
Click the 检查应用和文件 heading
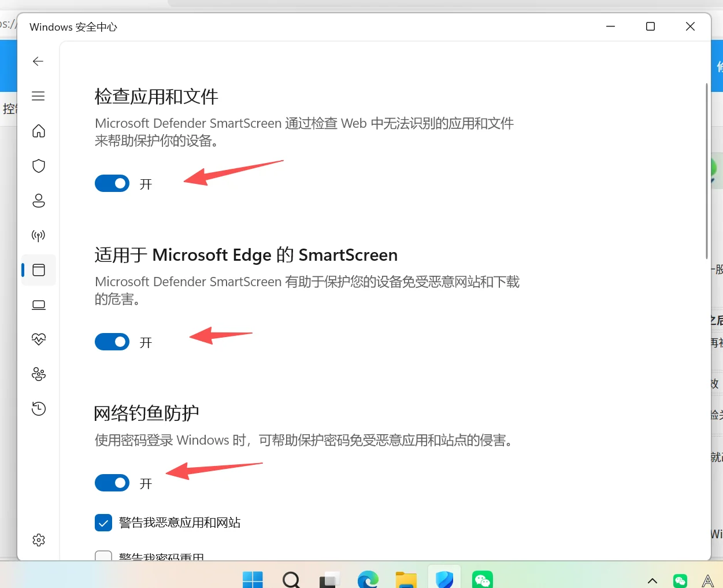[x=156, y=97]
